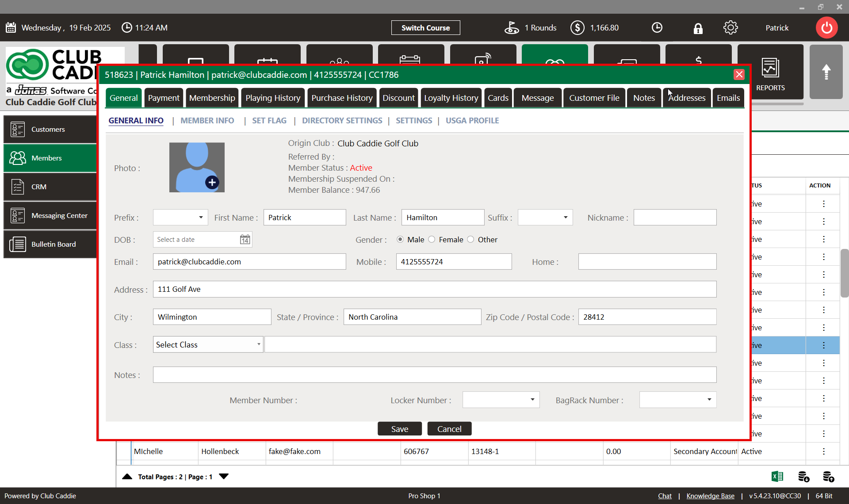Click the golf rounds icon in header
The height and width of the screenshot is (504, 849).
point(512,28)
